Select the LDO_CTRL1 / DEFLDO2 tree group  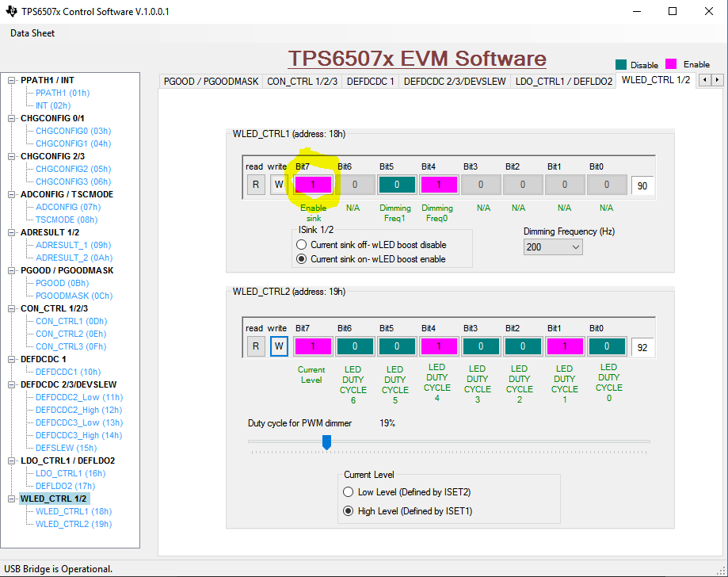pos(68,460)
